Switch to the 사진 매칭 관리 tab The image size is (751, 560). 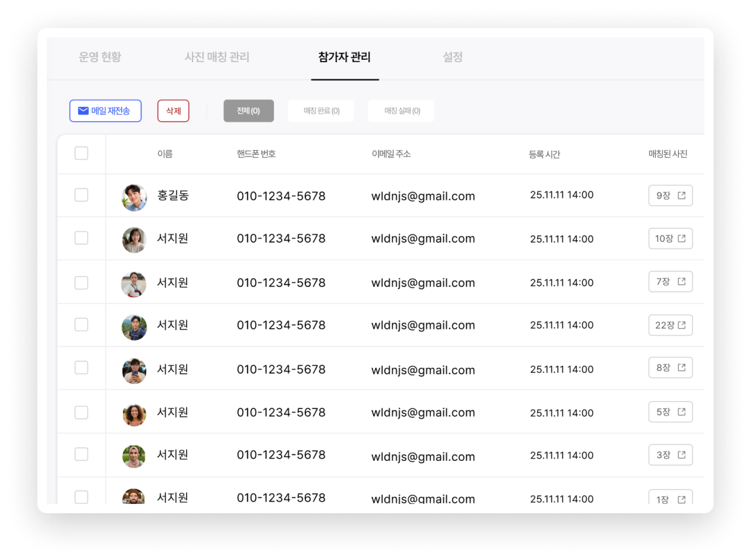click(x=217, y=57)
